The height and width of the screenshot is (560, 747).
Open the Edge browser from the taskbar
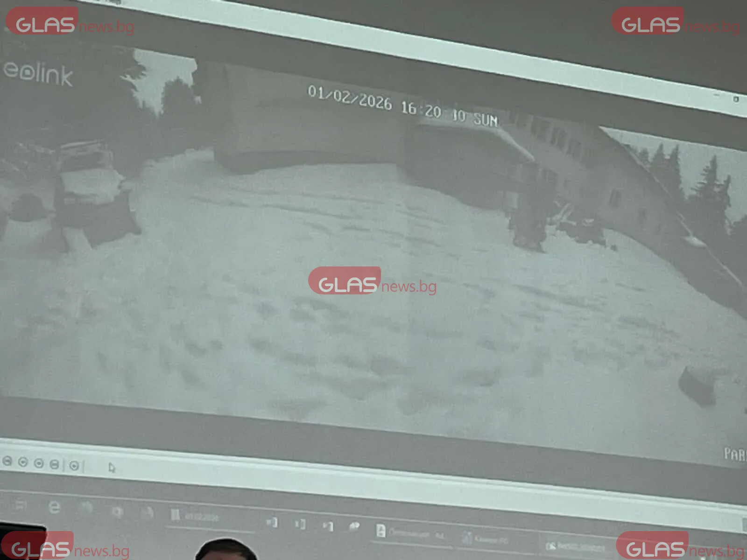coord(55,507)
